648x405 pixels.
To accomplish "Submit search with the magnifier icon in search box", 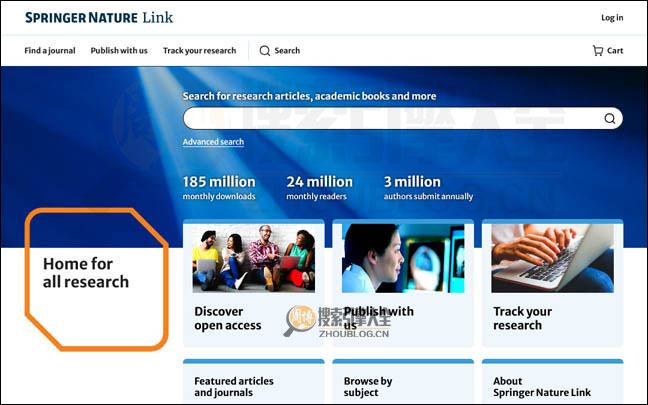I will 610,119.
